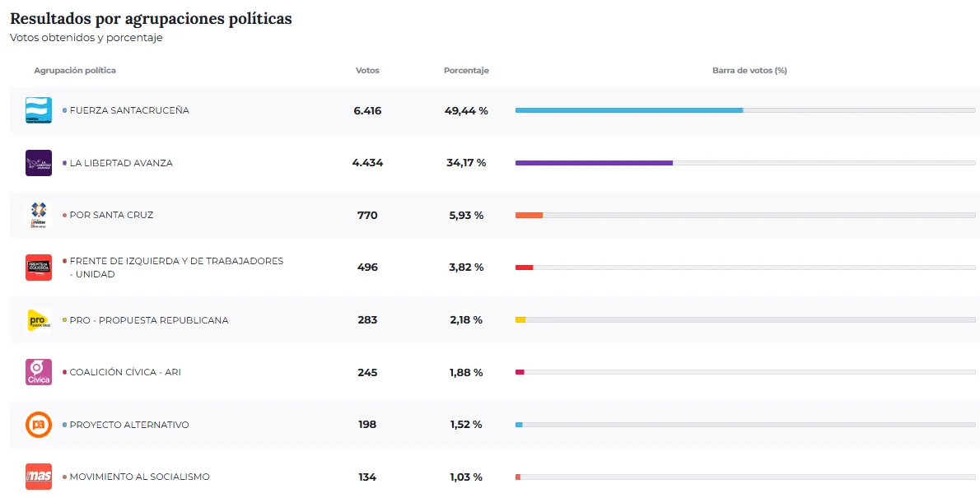Image resolution: width=980 pixels, height=498 pixels.
Task: Click the Agrupación política column header
Action: [x=75, y=71]
